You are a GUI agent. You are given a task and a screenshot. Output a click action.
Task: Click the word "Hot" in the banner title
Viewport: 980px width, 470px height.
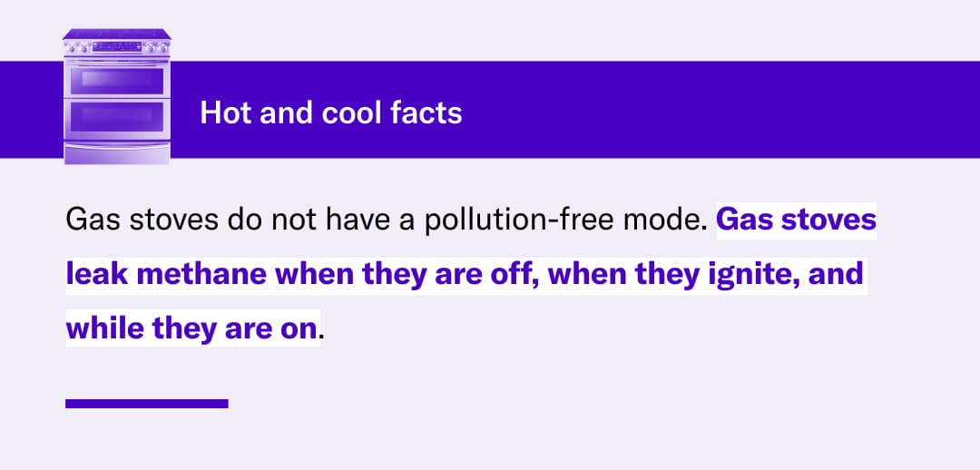[x=223, y=113]
